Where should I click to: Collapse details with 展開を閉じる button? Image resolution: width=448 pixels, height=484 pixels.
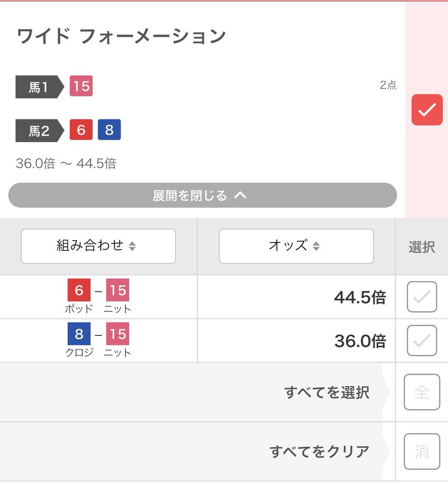[202, 195]
